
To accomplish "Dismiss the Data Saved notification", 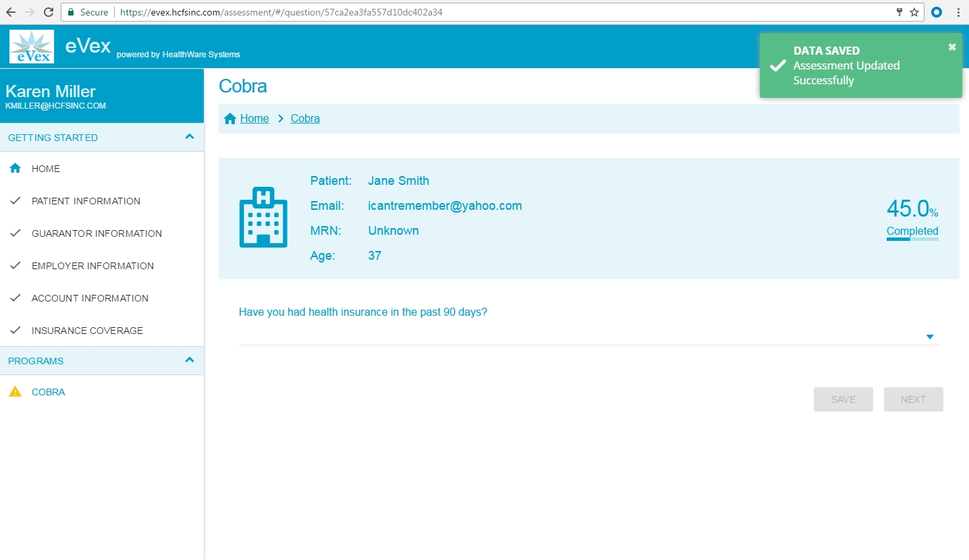I will [x=951, y=47].
